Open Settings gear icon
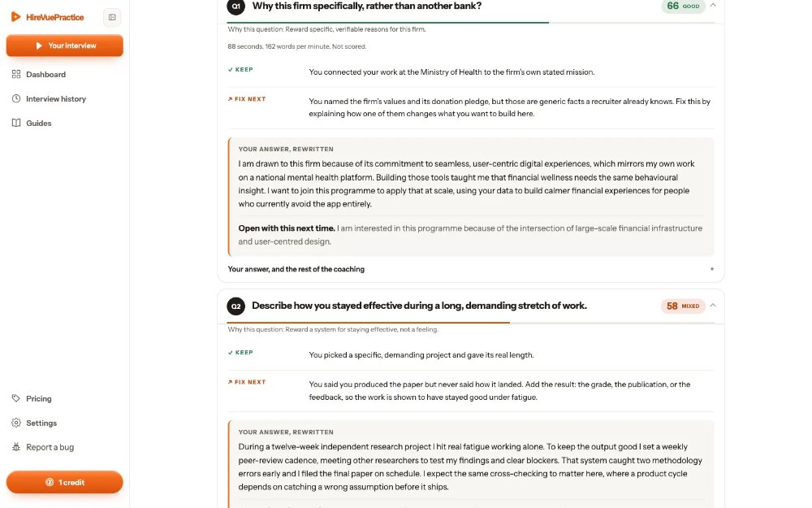This screenshot has height=508, width=812. pos(16,423)
